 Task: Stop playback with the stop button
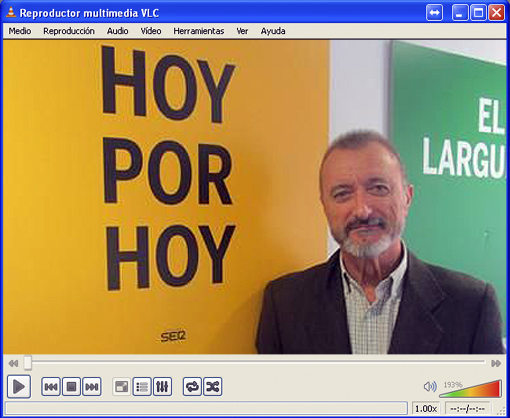71,387
